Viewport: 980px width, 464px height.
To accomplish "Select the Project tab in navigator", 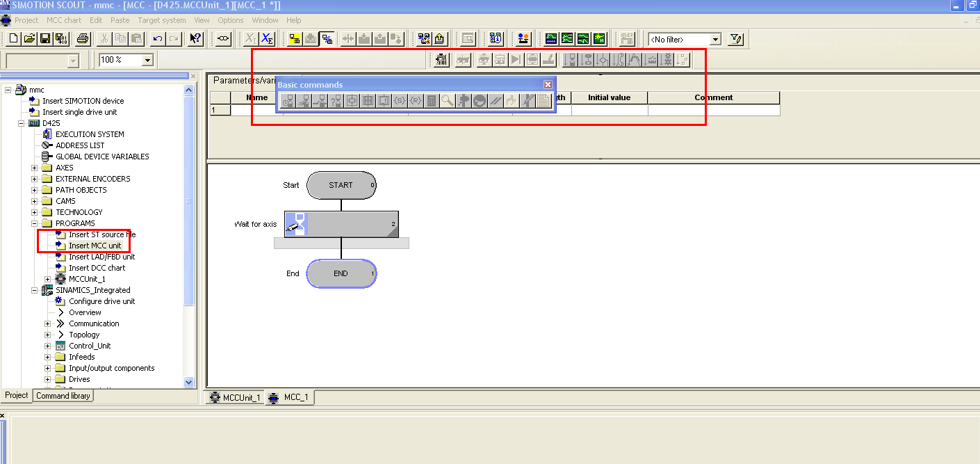I will [x=17, y=395].
